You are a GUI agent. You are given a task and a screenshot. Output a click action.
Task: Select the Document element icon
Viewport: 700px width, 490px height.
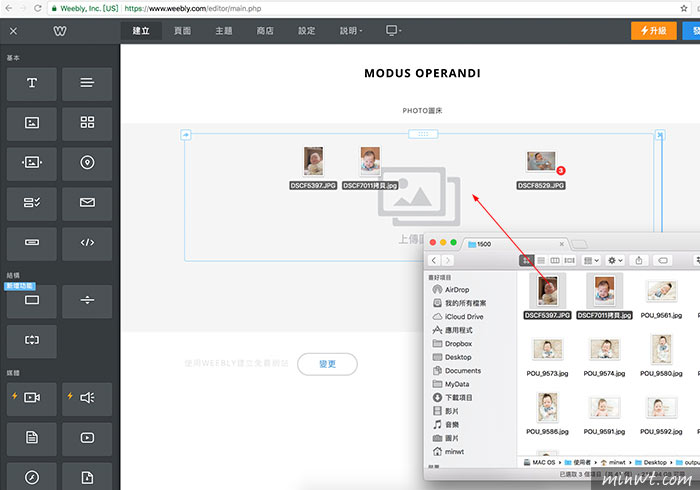coord(32,439)
